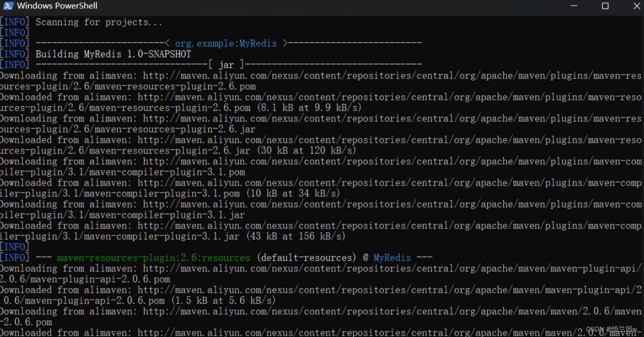Screen dimensions: 644x337
Task: Click the '-2.0.6.pom' wrapped line
Action: pos(26,322)
